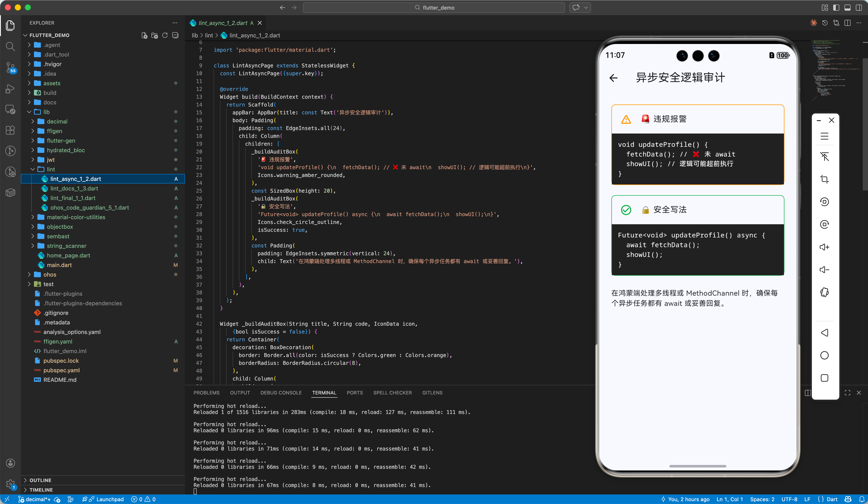Image resolution: width=868 pixels, height=504 pixels.
Task: Tap the back arrow in phone app
Action: pos(613,78)
